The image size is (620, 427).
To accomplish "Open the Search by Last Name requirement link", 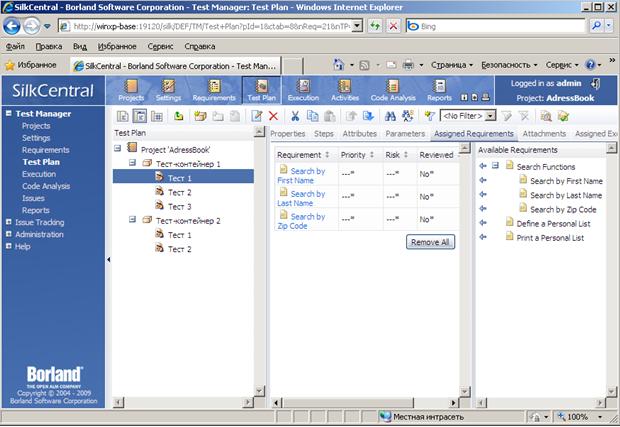I will coord(301,198).
